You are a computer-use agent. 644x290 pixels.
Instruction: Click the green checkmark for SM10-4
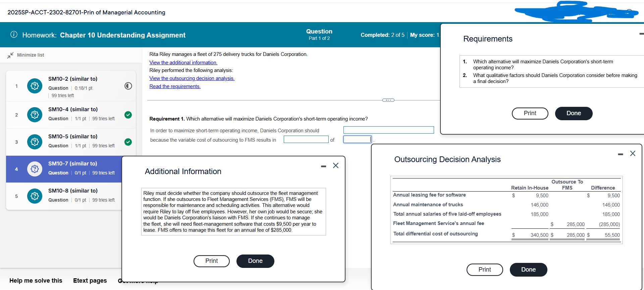128,115
